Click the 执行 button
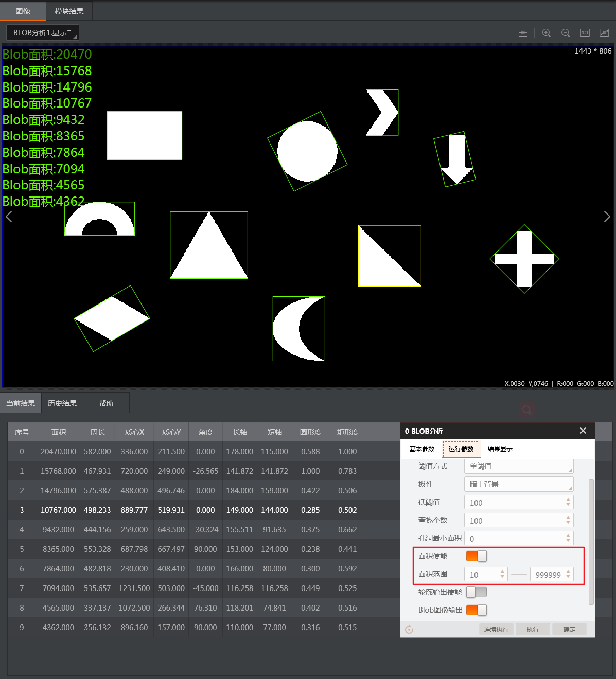This screenshot has height=679, width=616. coord(533,629)
